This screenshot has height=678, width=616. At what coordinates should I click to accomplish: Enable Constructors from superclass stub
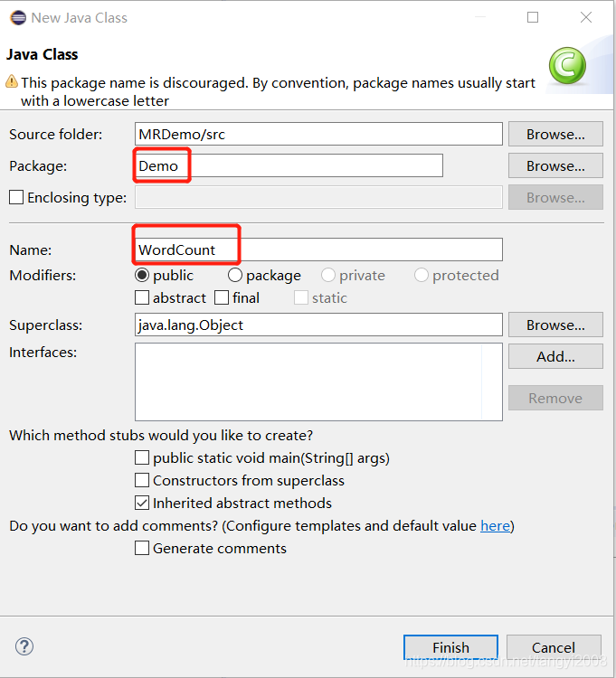tap(142, 480)
